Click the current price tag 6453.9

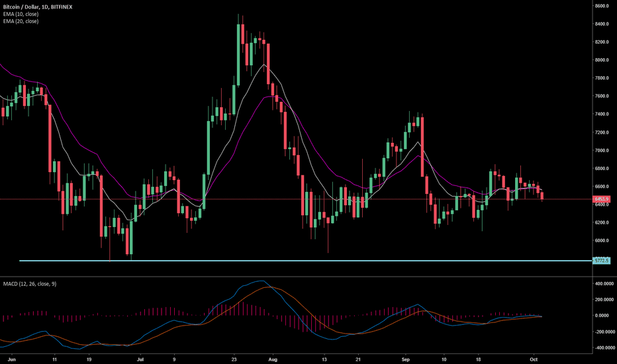[x=602, y=199]
